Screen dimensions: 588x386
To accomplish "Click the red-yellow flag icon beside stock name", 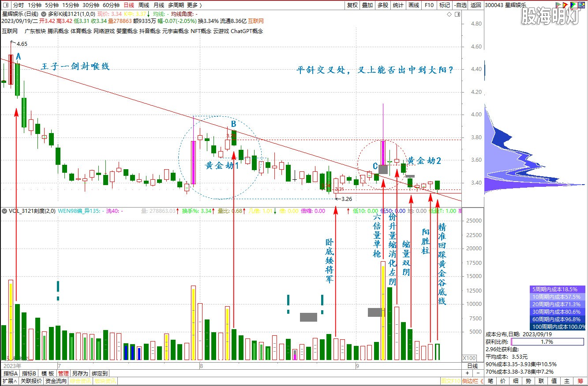I will pos(566,5).
